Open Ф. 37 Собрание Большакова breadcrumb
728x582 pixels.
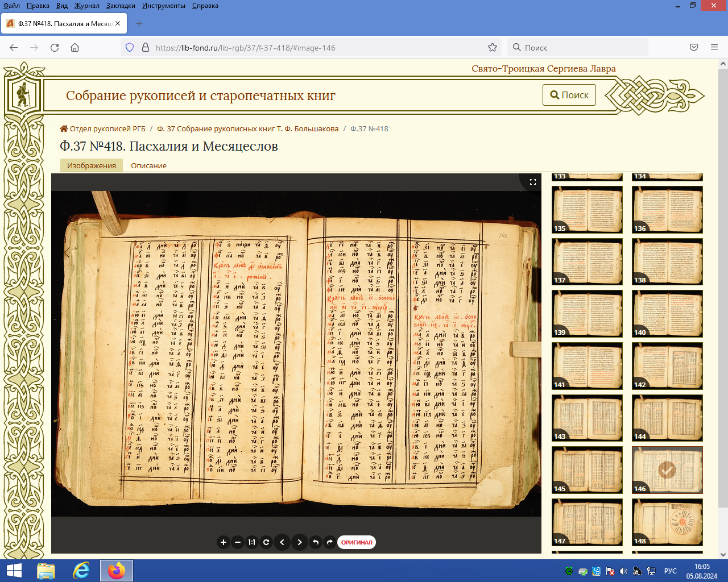click(247, 128)
